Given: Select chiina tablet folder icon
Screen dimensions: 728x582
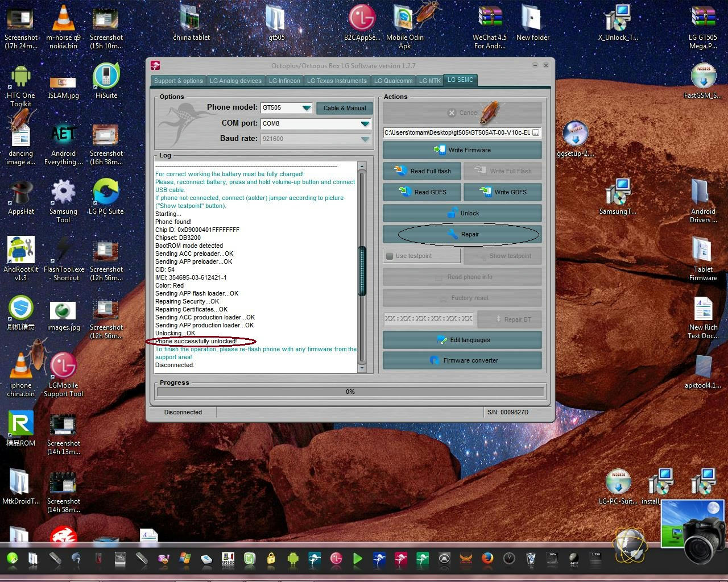Looking at the screenshot, I should point(192,23).
